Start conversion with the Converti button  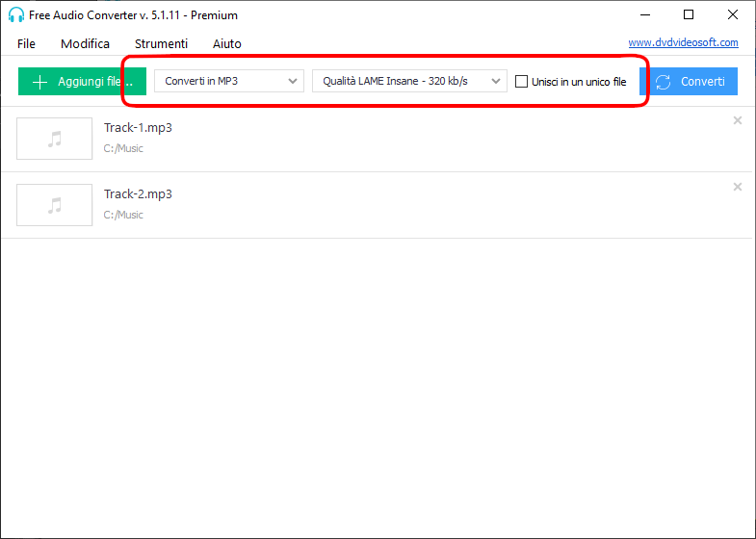(689, 82)
